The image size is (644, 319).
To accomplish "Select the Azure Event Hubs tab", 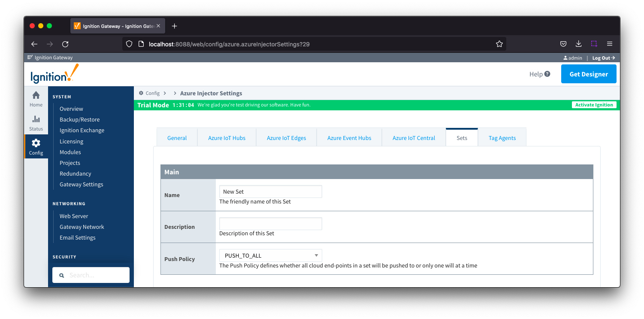I will [349, 138].
